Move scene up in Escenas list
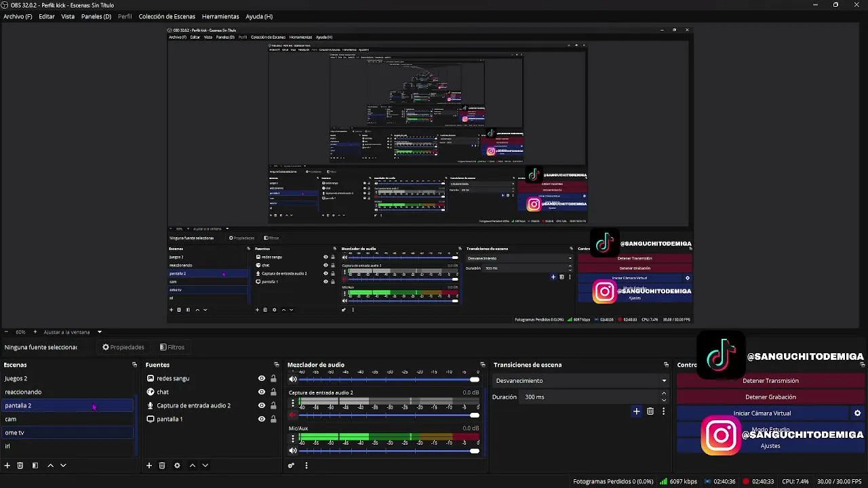 pyautogui.click(x=50, y=466)
